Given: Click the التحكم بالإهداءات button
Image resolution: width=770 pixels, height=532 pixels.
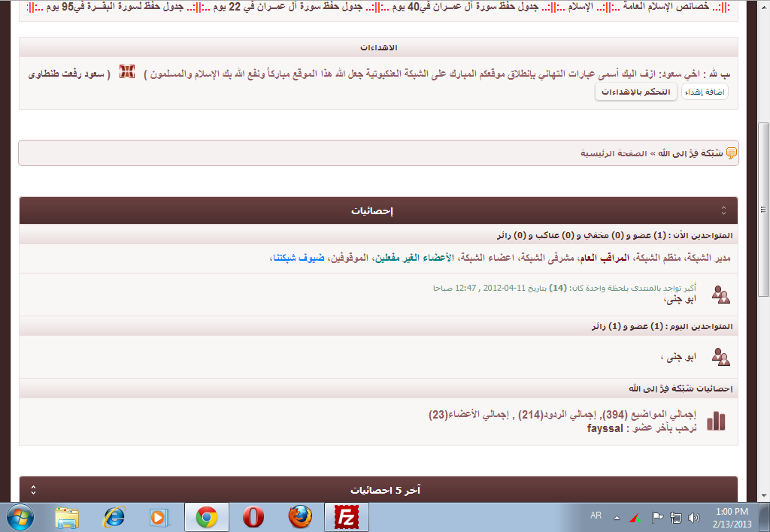Looking at the screenshot, I should point(636,92).
